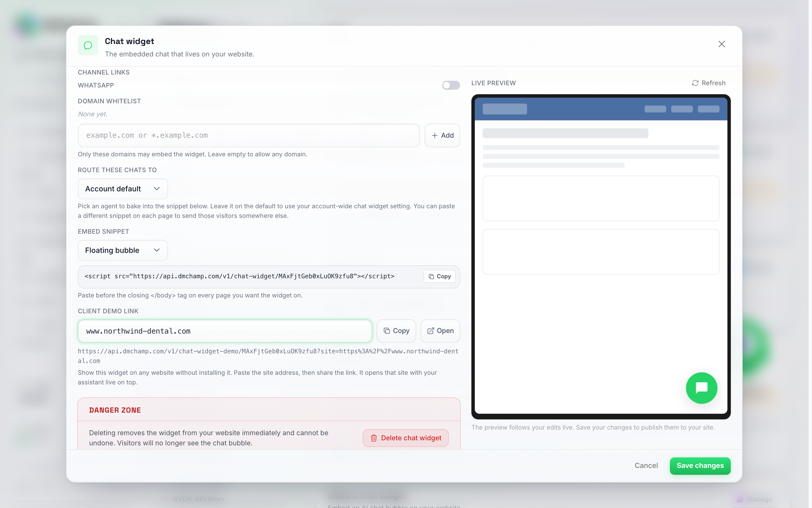Add a domain to the whitelist
The height and width of the screenshot is (508, 812).
click(442, 135)
